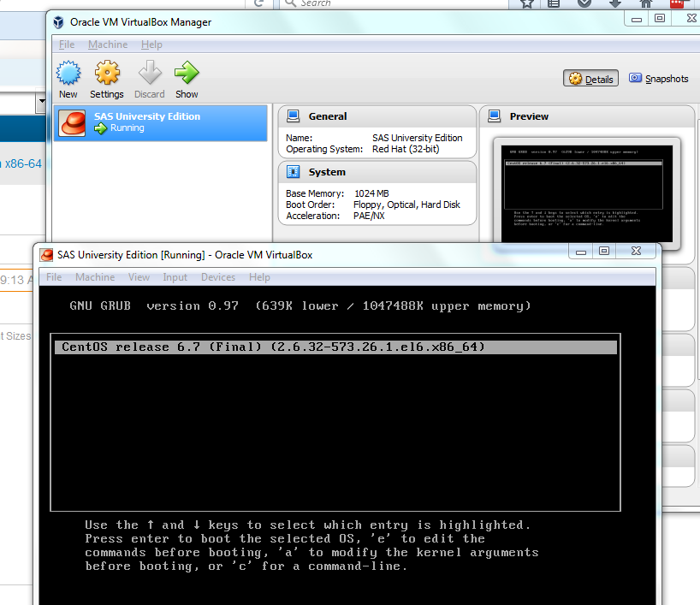This screenshot has height=605, width=700.
Task: Click the System section header
Action: coord(377,172)
